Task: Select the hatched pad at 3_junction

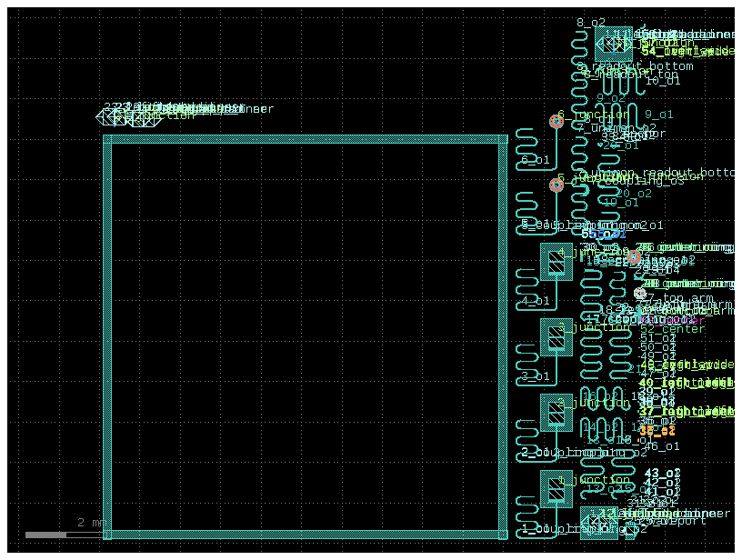Action: point(556,338)
